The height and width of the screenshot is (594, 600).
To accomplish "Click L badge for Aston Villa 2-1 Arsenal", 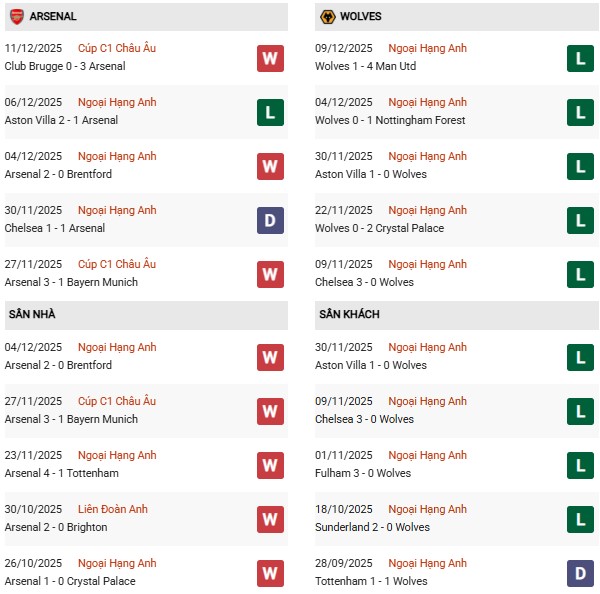I will [270, 112].
